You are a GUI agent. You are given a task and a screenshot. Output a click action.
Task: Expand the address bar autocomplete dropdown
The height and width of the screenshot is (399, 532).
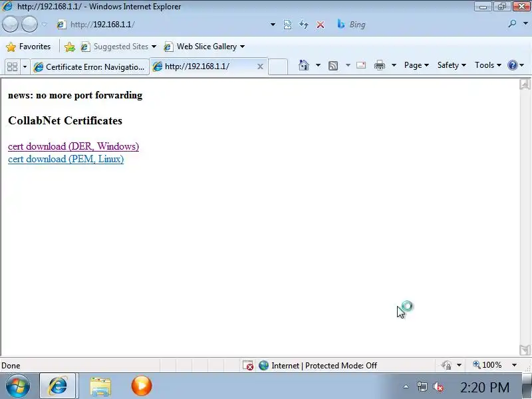[x=273, y=25]
